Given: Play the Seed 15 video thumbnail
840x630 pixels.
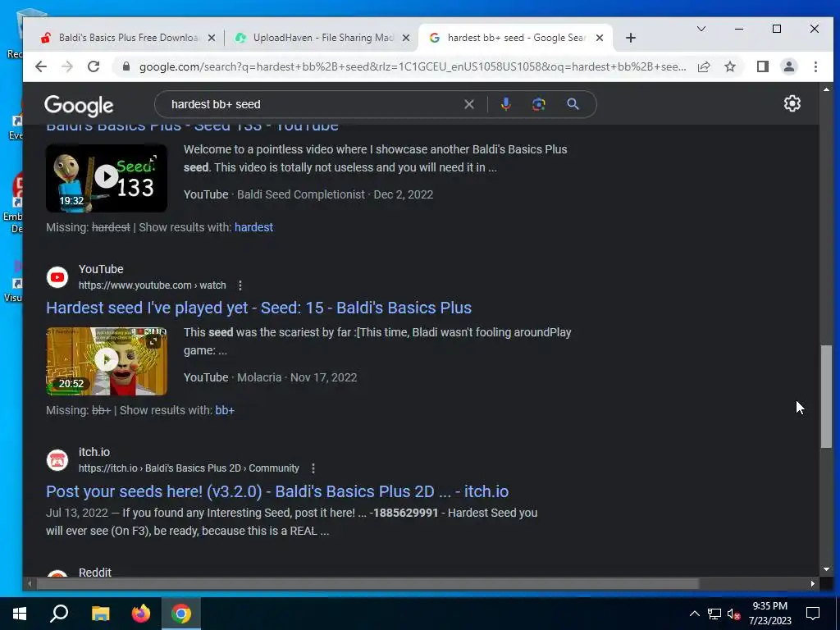Looking at the screenshot, I should pyautogui.click(x=107, y=361).
